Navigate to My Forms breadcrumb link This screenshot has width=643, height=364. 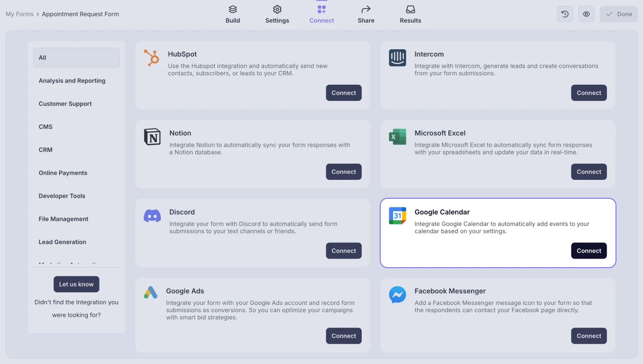coord(19,14)
